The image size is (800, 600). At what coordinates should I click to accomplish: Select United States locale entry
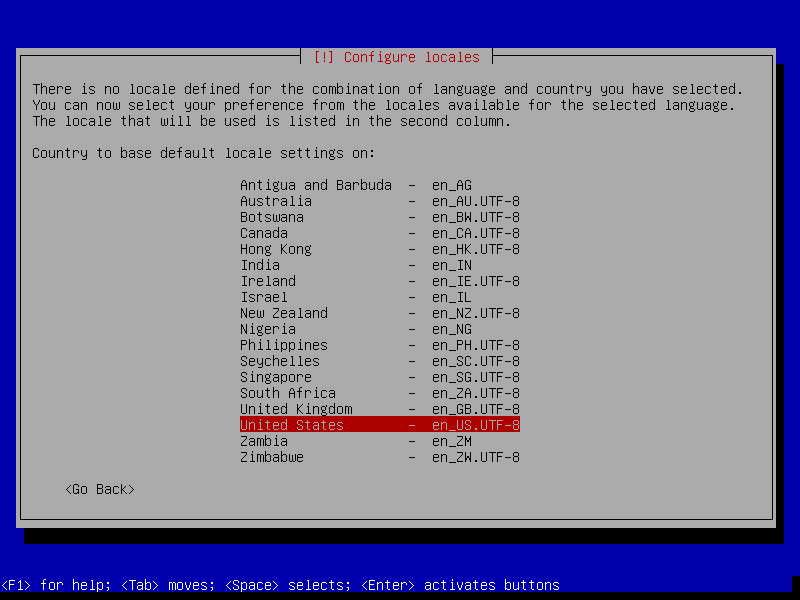[291, 424]
